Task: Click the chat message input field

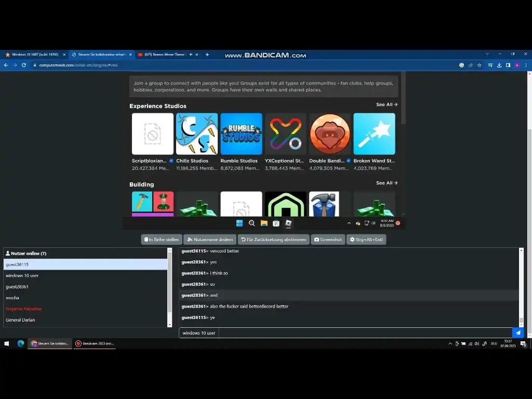Action: click(365, 333)
